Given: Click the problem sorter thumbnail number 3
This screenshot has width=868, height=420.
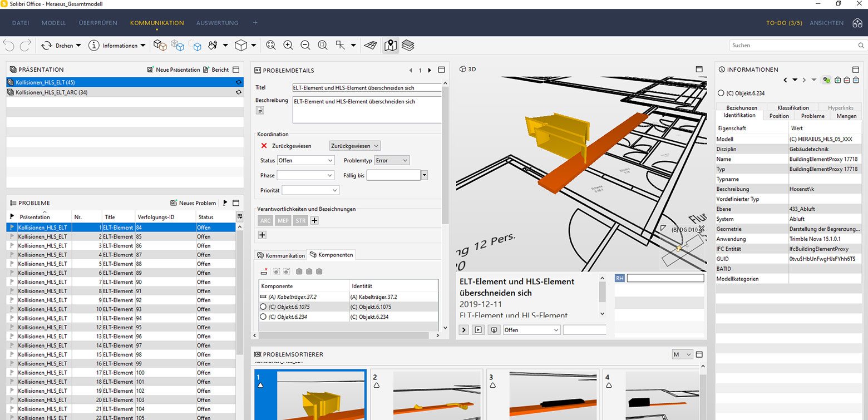Looking at the screenshot, I should click(x=542, y=395).
